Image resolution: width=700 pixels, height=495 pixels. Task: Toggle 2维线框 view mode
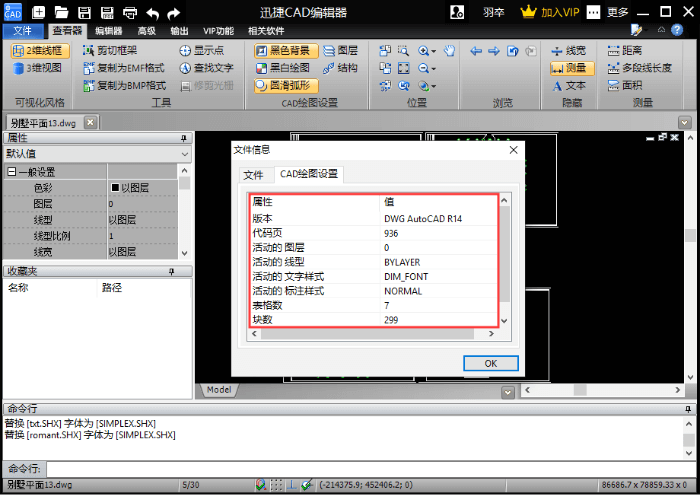pos(40,51)
